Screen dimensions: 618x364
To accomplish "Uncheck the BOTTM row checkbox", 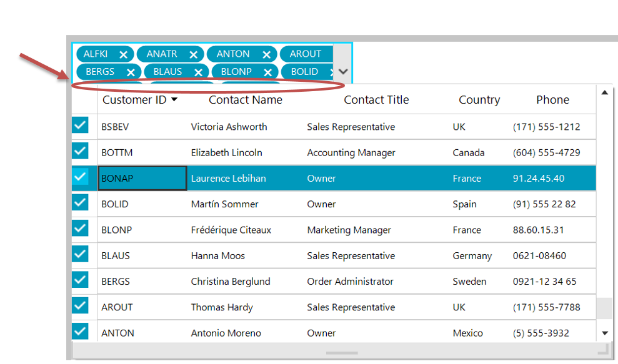I will [x=81, y=151].
